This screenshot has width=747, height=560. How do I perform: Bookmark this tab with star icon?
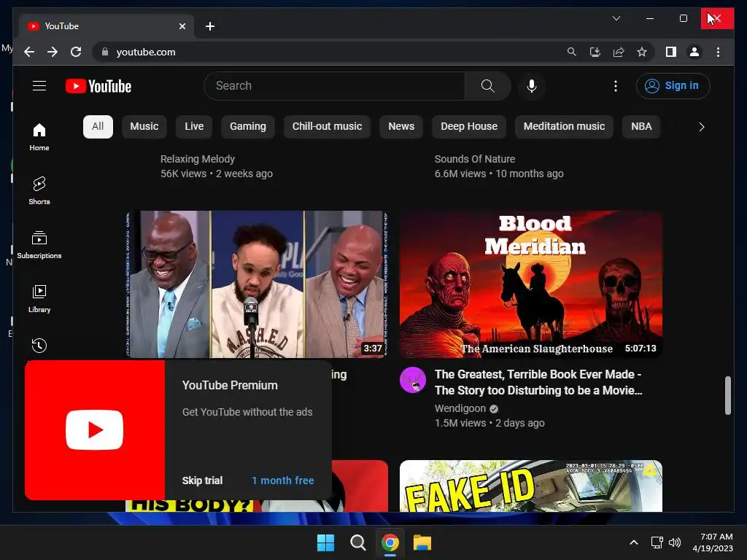642,52
